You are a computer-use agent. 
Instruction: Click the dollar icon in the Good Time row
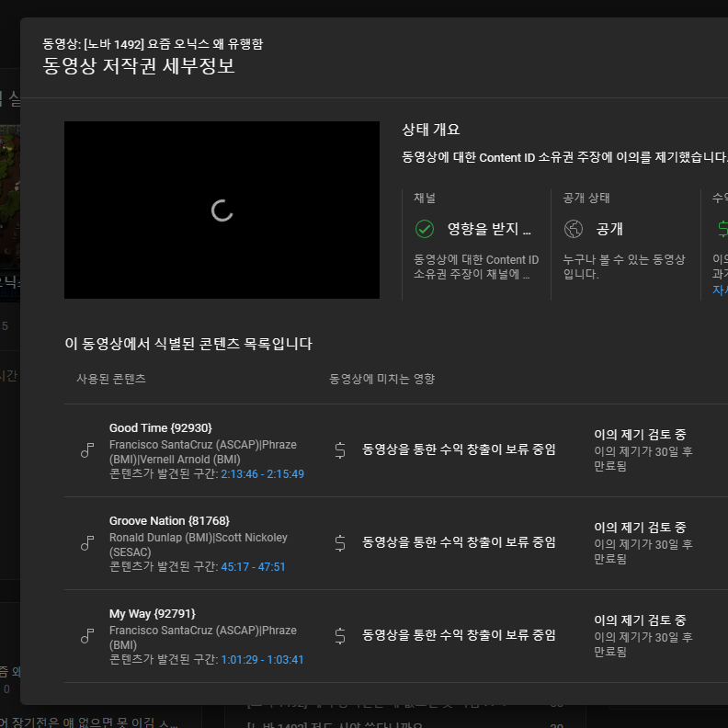pyautogui.click(x=340, y=450)
